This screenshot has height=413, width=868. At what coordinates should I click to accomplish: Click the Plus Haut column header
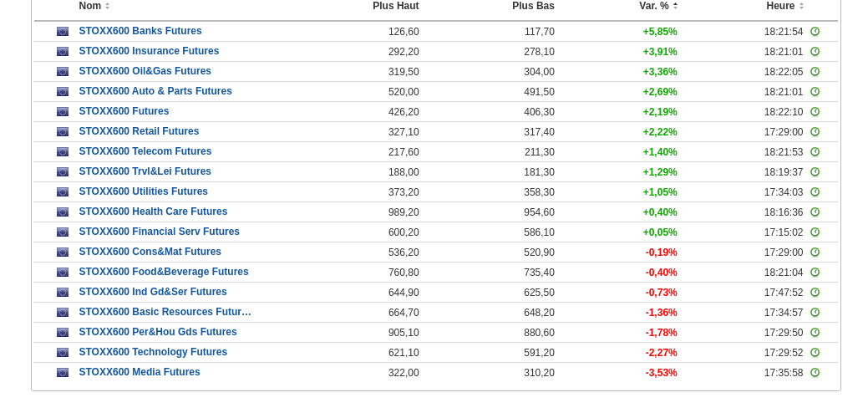tap(395, 6)
